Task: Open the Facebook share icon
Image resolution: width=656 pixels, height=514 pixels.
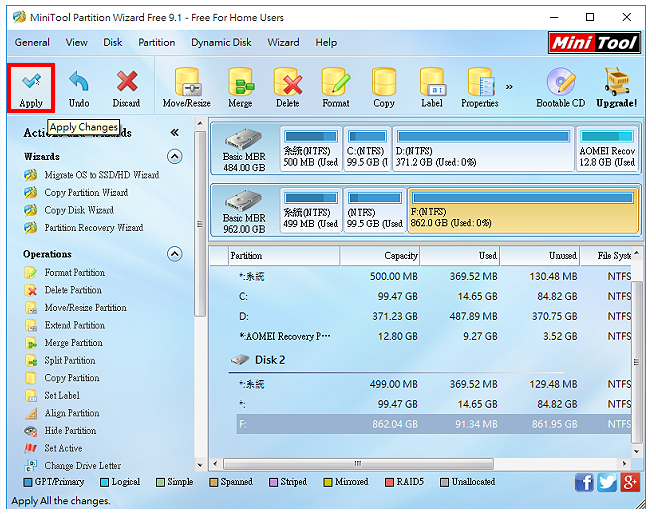Action: [584, 483]
